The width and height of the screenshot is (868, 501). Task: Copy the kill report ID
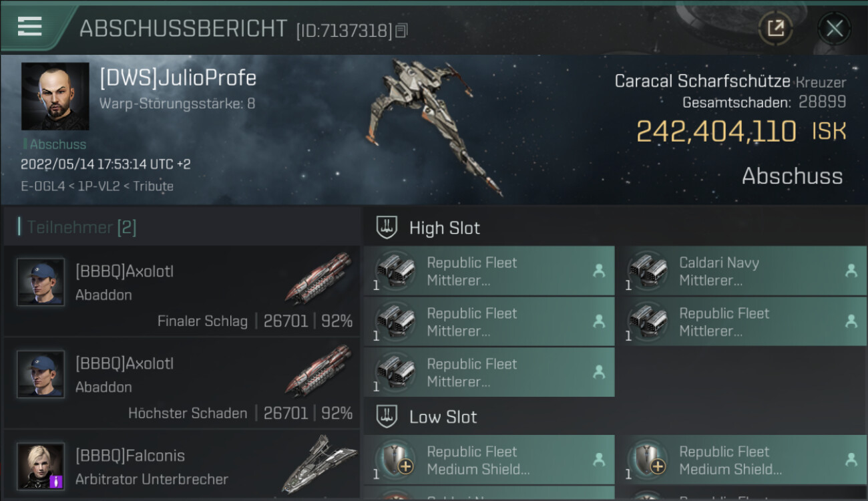pos(401,30)
